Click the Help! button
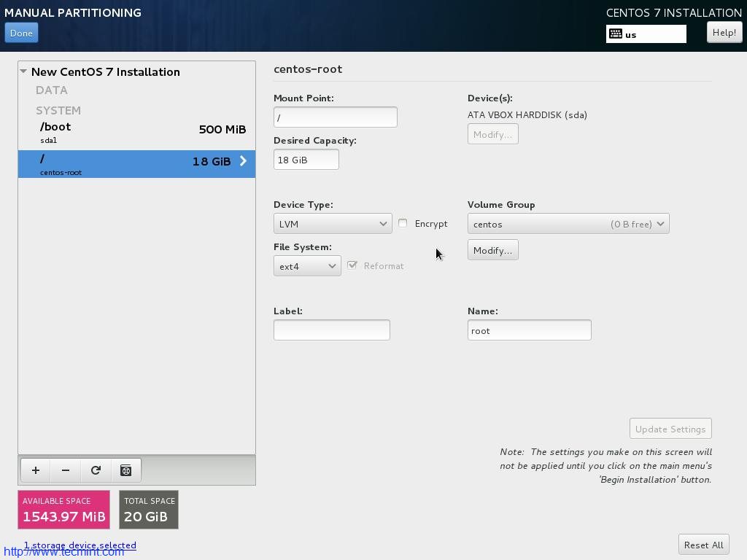Viewport: 747px width, 560px height. [x=724, y=33]
